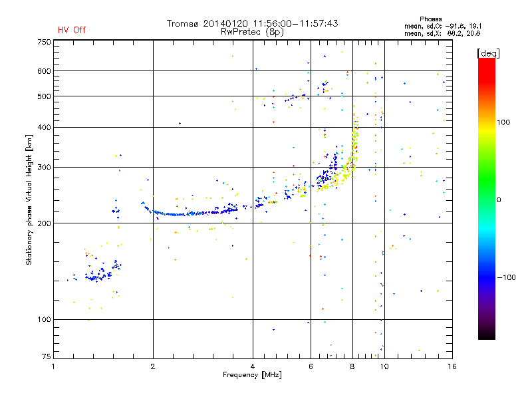The width and height of the screenshot is (532, 399).
Task: Click the 'Stationary phase Virtual Height [km]' axis title
Action: click(x=29, y=200)
